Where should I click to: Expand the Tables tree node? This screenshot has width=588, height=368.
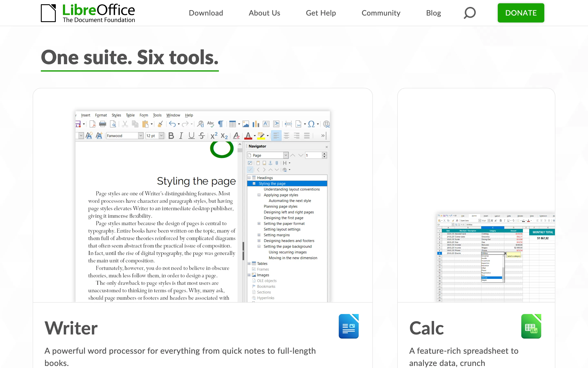[x=249, y=264]
